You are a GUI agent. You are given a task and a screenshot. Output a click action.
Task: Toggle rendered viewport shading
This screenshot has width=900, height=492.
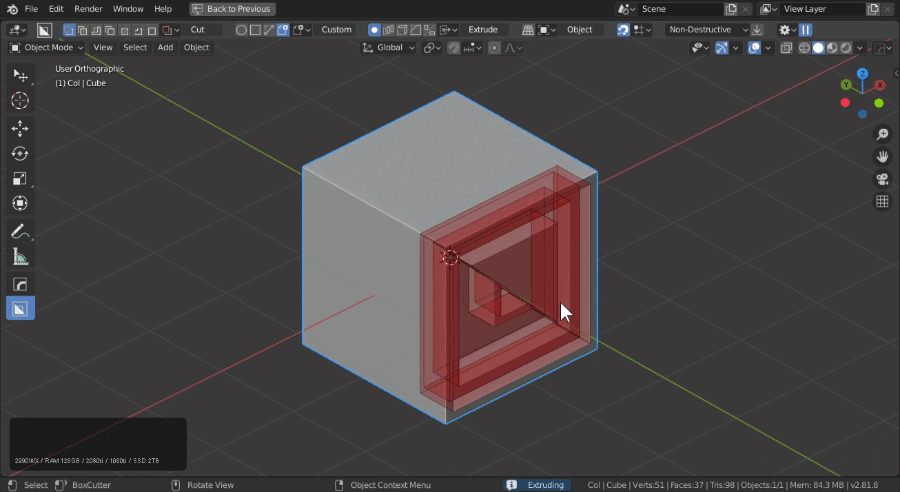click(845, 48)
